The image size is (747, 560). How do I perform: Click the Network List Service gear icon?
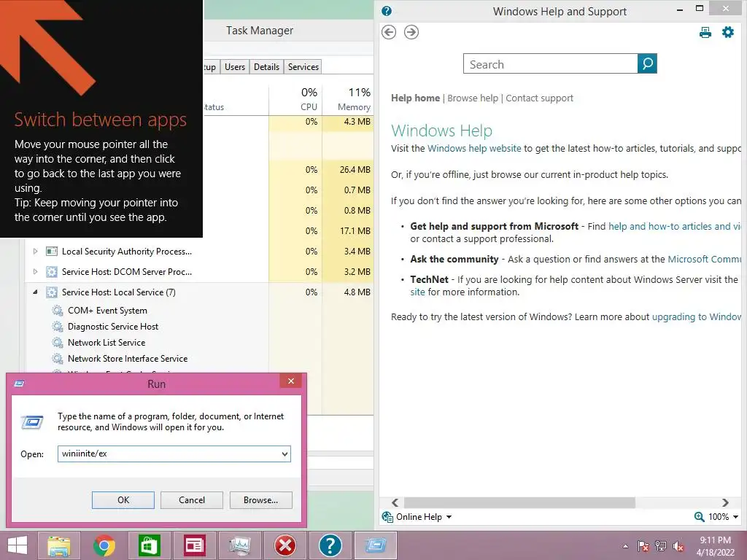(x=57, y=343)
